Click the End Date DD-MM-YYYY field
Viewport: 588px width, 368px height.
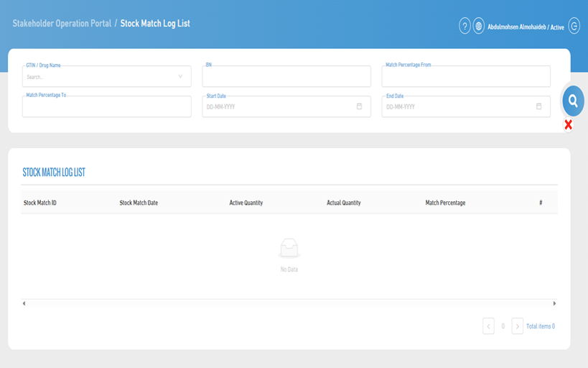point(466,106)
